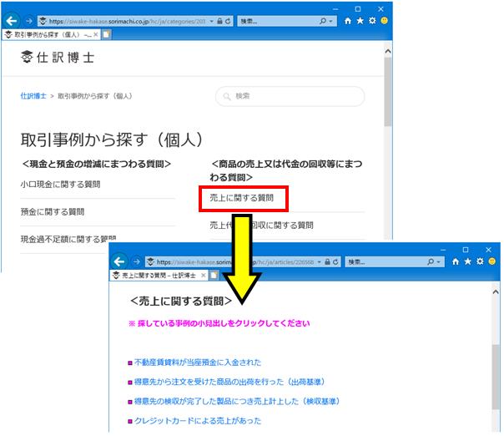Click refresh icon in upper address bar
Image resolution: width=504 pixels, height=436 pixels.
point(228,21)
